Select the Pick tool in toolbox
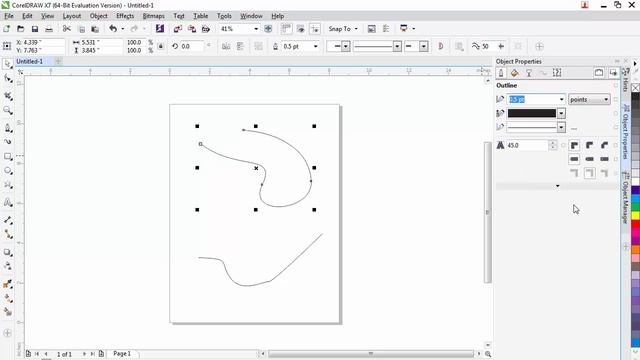The width and height of the screenshot is (640, 360). click(x=7, y=64)
